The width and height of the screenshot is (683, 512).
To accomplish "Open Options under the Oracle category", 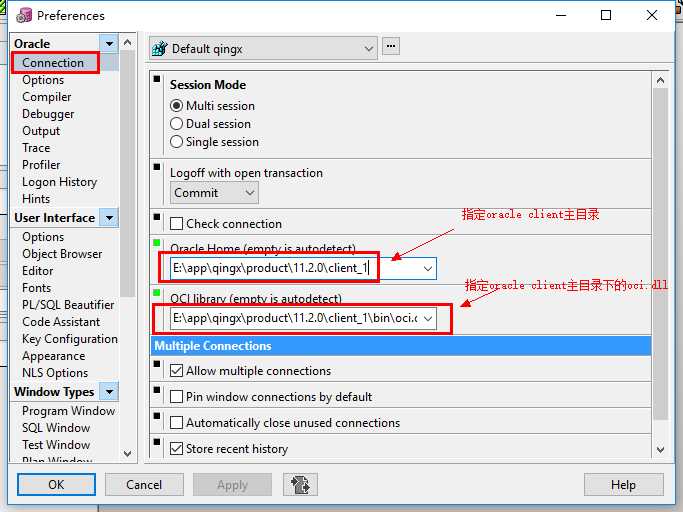I will click(x=43, y=80).
